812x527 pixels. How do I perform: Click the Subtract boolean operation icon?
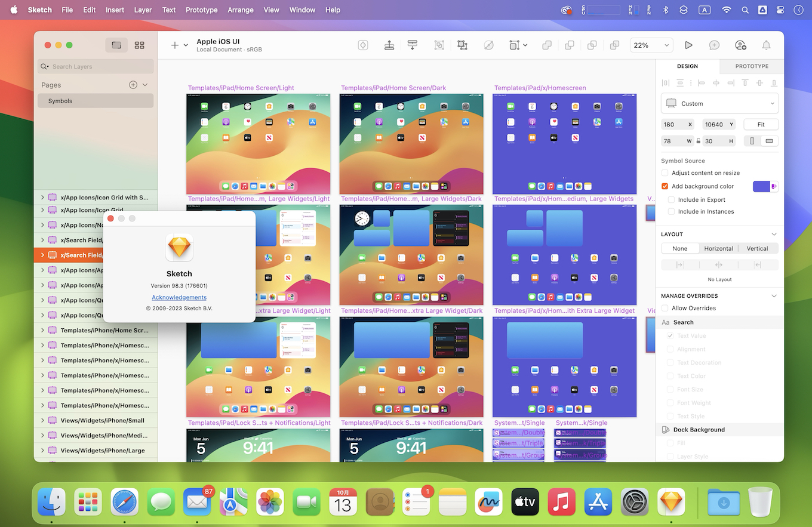coord(570,45)
